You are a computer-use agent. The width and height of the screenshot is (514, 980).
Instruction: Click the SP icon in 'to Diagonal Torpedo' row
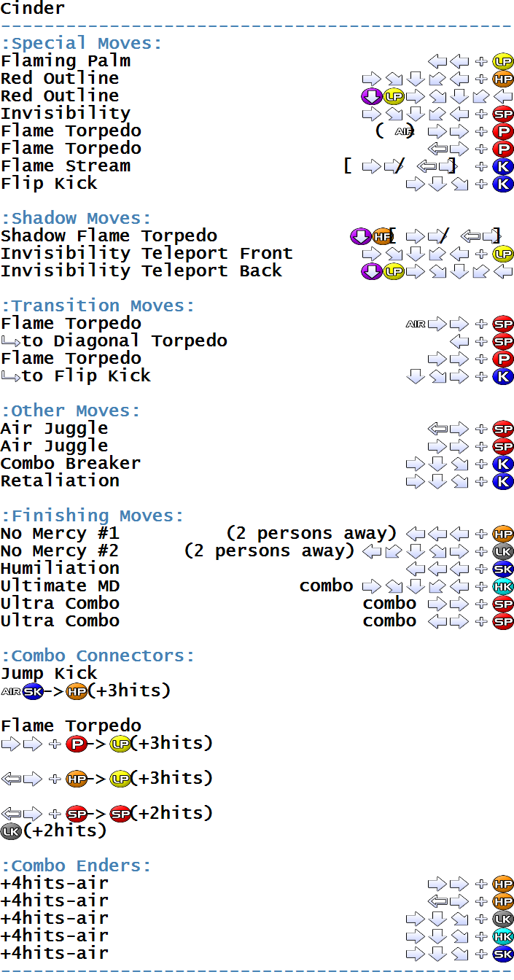coord(503,341)
